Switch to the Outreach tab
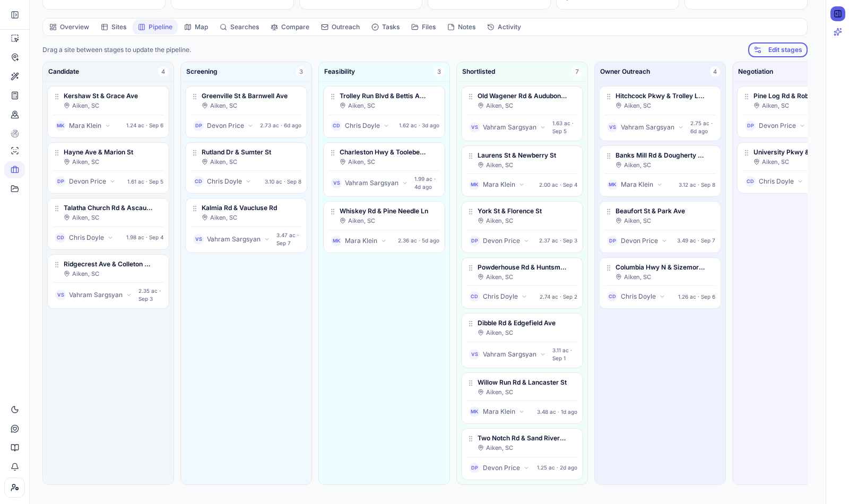Screen dimensions: 849x504 coord(340,27)
